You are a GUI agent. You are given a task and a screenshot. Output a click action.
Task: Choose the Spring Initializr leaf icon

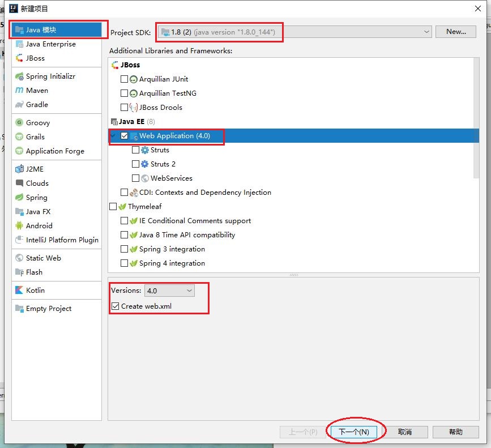pyautogui.click(x=19, y=76)
